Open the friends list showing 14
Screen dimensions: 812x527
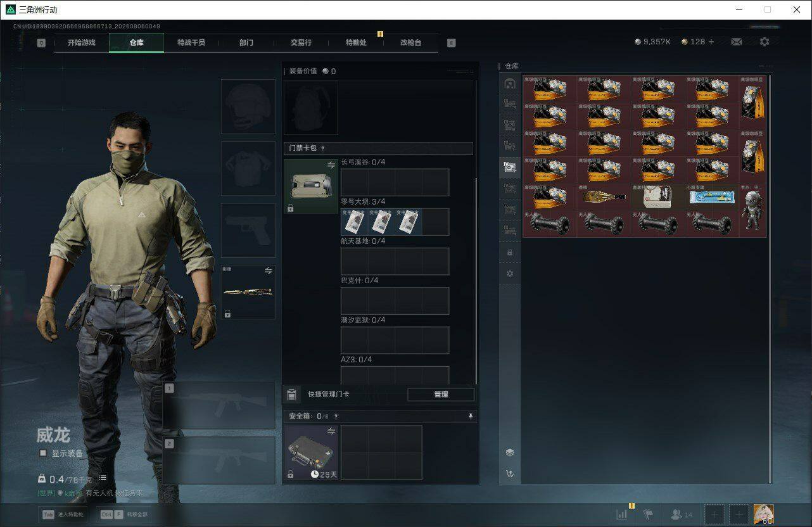(x=682, y=515)
